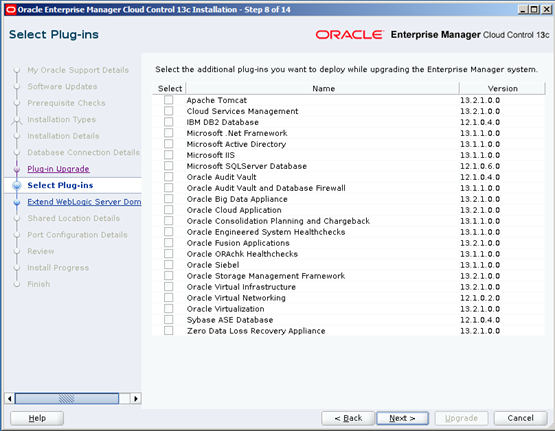Click the Select column header
555x431 pixels.
(x=170, y=88)
